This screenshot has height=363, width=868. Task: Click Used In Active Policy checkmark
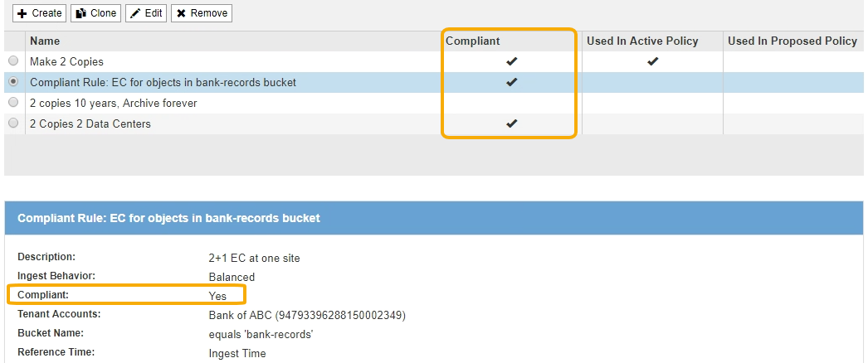point(653,61)
